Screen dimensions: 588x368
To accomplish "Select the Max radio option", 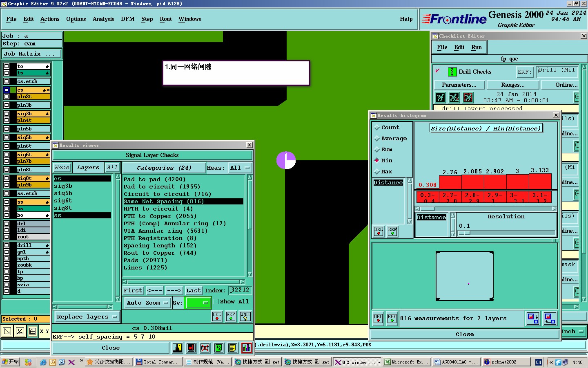I will (x=377, y=172).
